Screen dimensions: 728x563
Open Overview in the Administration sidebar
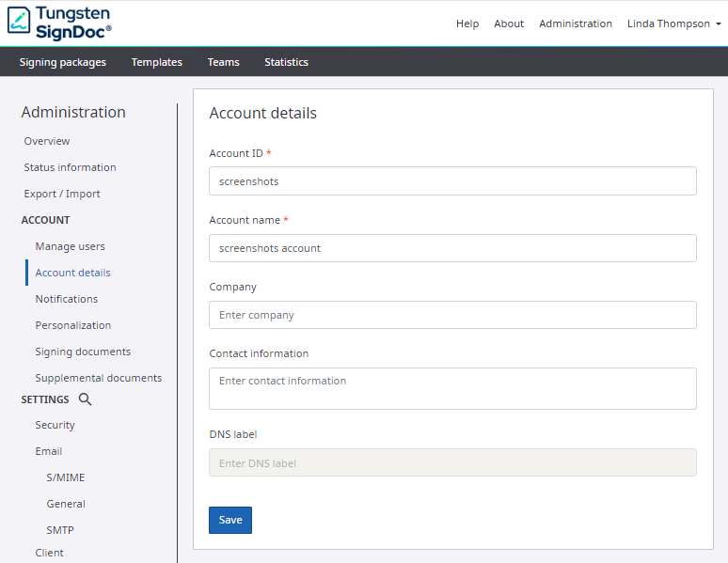(47, 141)
